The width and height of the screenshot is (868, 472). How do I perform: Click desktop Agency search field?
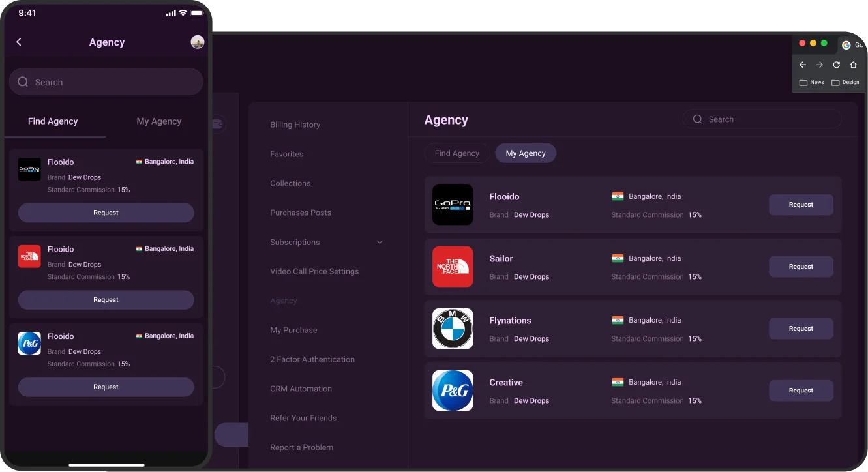click(762, 119)
